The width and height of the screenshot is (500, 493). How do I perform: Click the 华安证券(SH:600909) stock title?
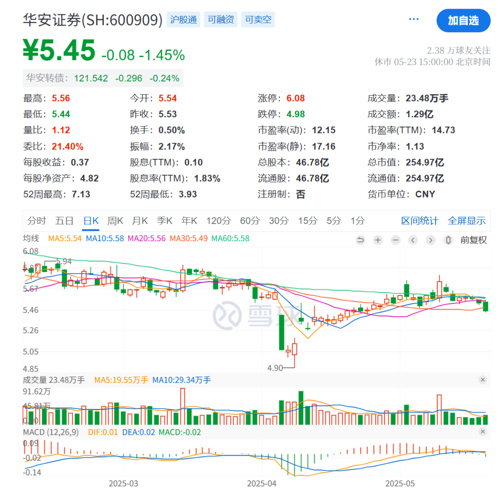[93, 20]
